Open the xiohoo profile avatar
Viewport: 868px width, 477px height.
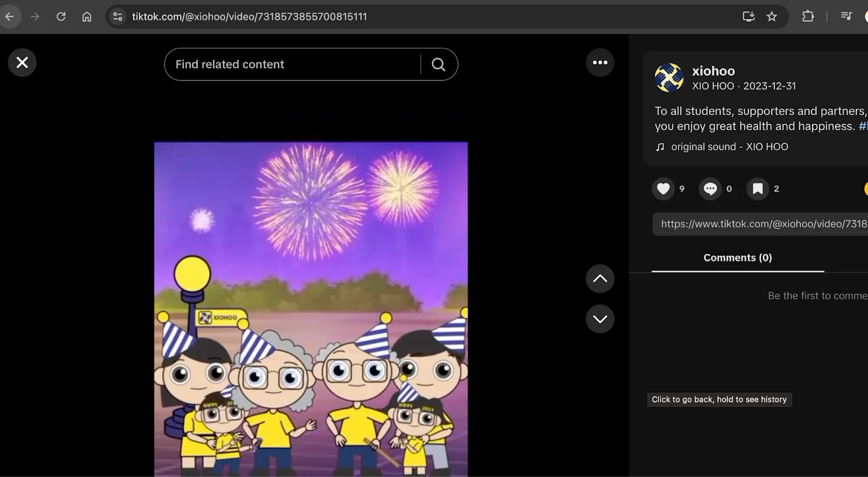[669, 78]
